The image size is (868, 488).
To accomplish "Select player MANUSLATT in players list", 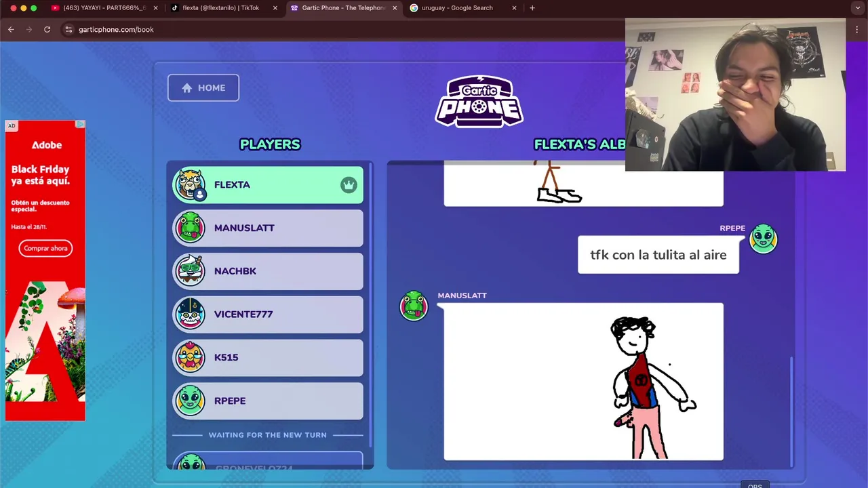I will [268, 228].
